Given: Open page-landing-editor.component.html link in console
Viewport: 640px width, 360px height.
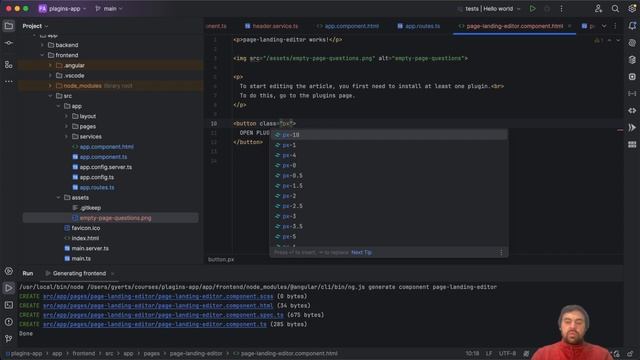Looking at the screenshot, I should 158,306.
